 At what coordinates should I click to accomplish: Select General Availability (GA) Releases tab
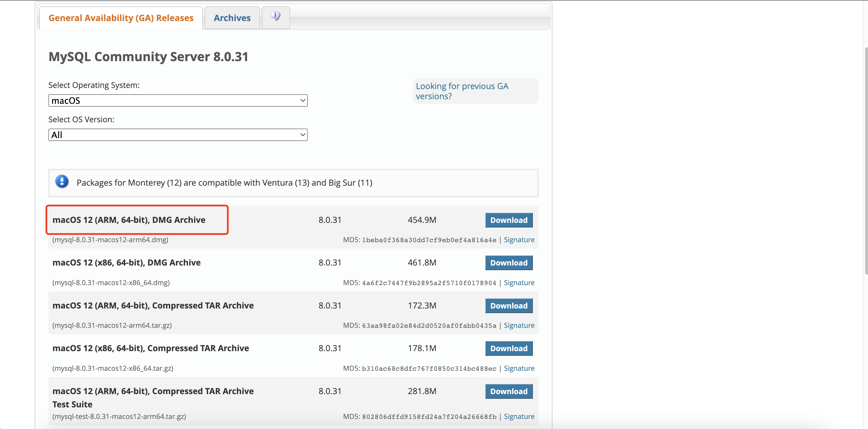[121, 18]
